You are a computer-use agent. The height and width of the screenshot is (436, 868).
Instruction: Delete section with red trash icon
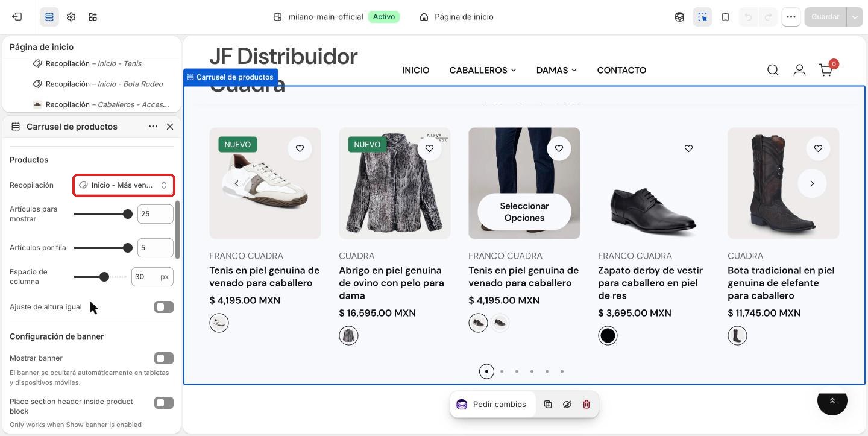[x=587, y=405]
